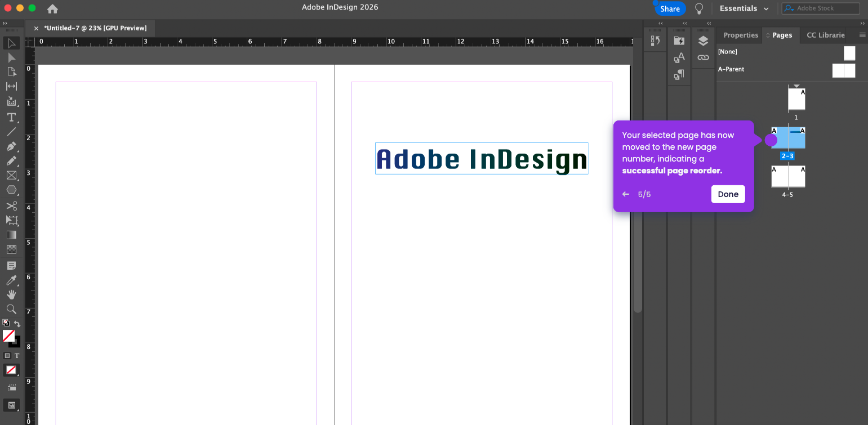868x425 pixels.
Task: Select the 4-5 spread thumbnail
Action: pos(788,176)
